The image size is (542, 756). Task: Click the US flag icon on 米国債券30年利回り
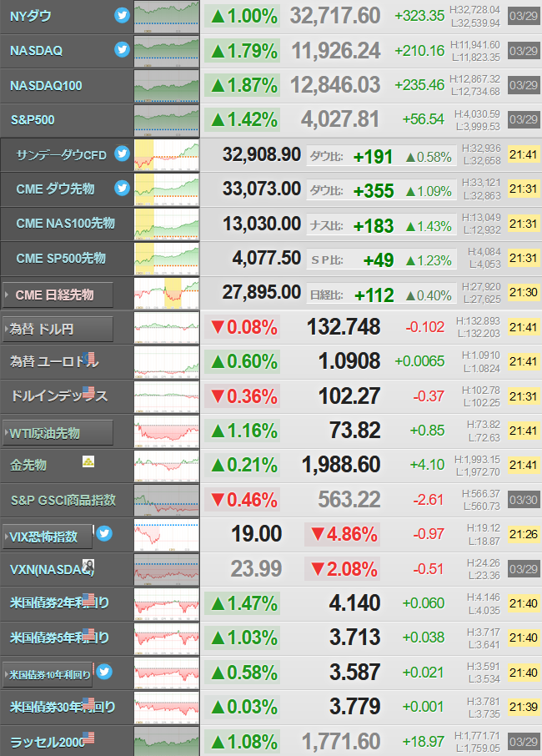tap(88, 703)
